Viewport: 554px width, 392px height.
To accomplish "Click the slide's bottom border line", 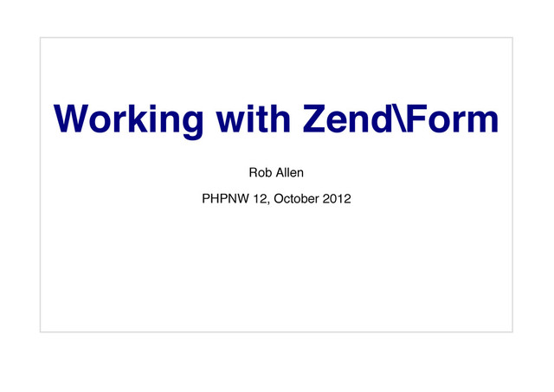I will click(276, 331).
